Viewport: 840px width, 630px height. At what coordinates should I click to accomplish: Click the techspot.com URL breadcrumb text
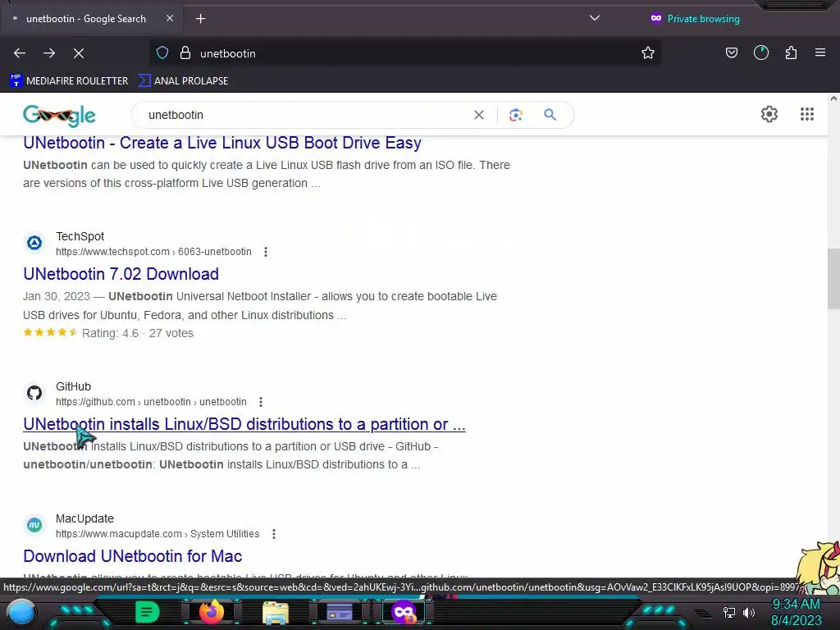[153, 252]
